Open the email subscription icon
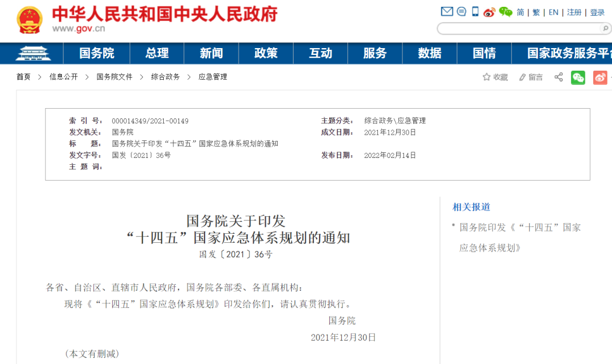 tap(447, 11)
